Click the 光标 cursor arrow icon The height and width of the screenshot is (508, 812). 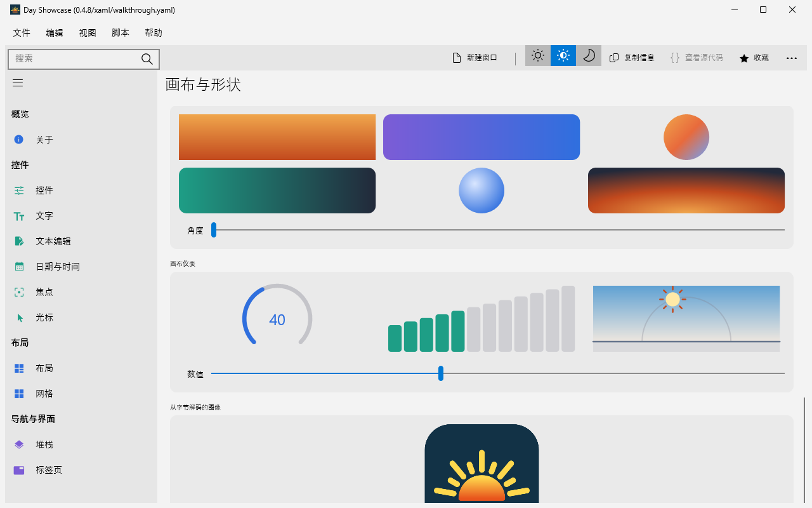(20, 317)
